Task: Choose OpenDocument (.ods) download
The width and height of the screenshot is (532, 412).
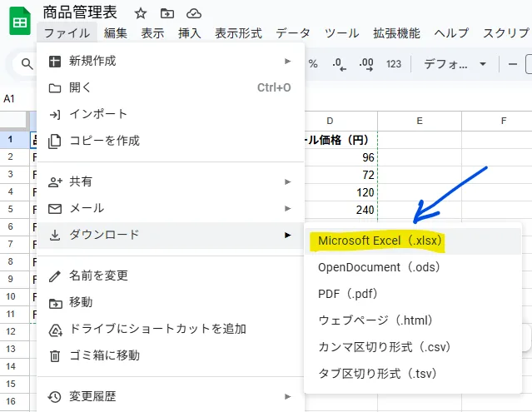Action: 413,267
